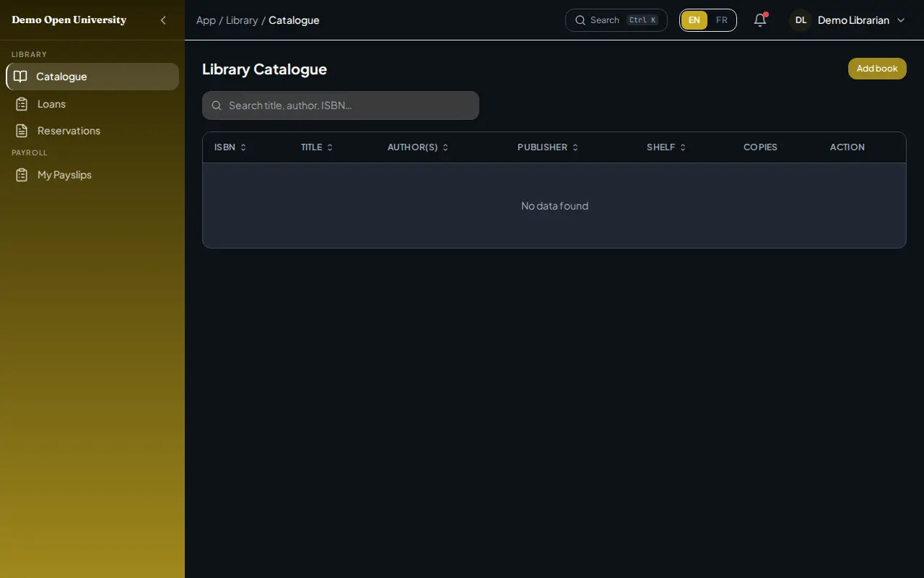
Task: Click the Demo Librarian user name
Action: pos(853,20)
